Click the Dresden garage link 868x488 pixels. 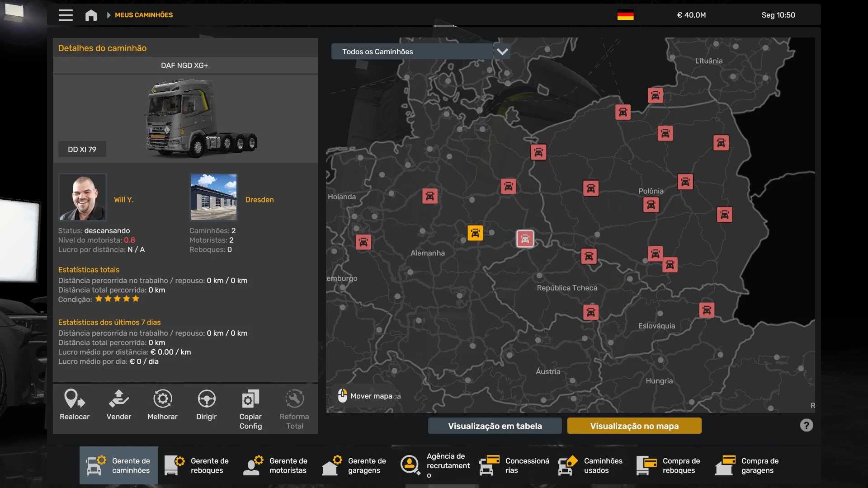pyautogui.click(x=259, y=199)
